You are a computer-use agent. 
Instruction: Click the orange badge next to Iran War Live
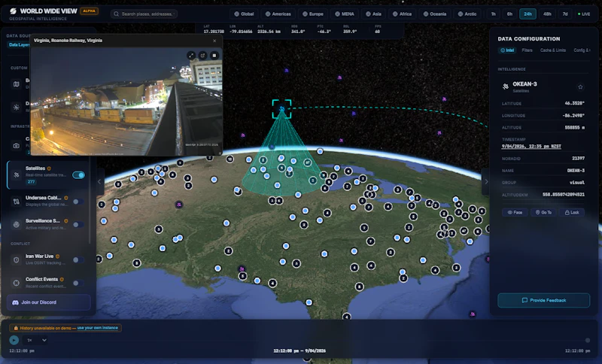[x=58, y=256]
